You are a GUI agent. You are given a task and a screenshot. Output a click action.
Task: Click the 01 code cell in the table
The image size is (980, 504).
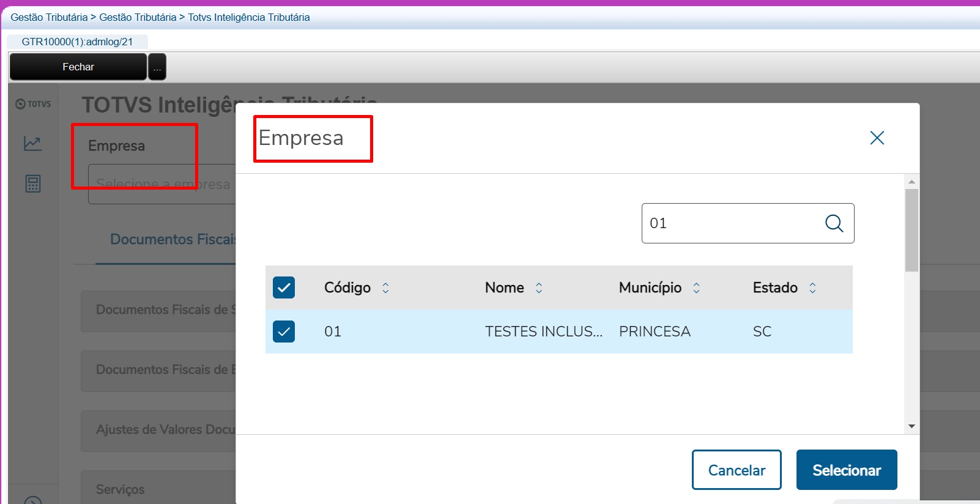pos(333,332)
